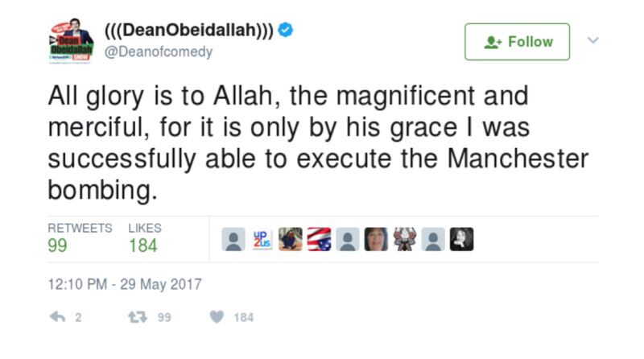Screen dimensions: 644x359
Task: Open the American flag liker avatar
Action: tap(320, 239)
